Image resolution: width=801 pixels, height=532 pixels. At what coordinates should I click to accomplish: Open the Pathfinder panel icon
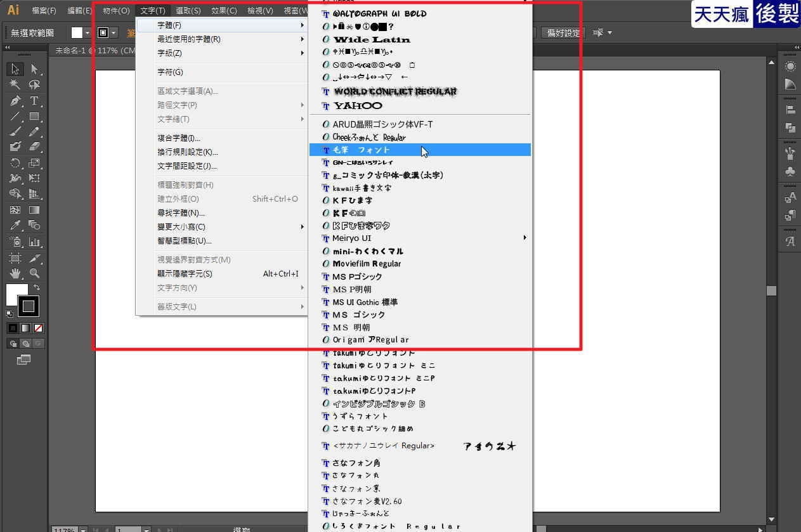click(x=790, y=127)
